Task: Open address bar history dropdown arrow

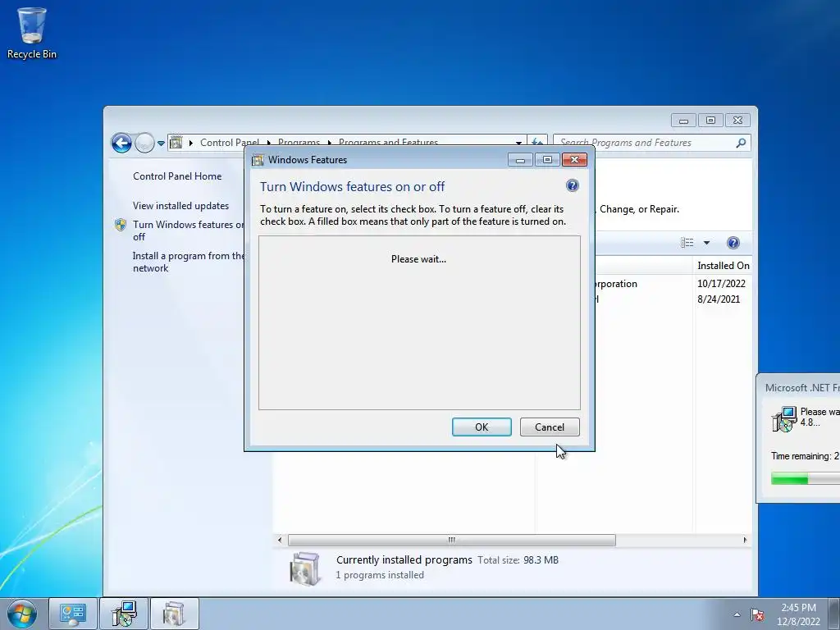Action: 518,143
